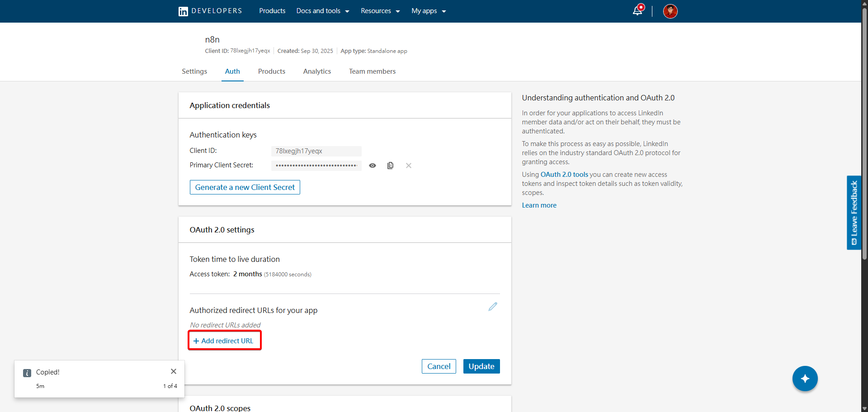This screenshot has width=868, height=412.
Task: Copy the Primary Client Secret
Action: pyautogui.click(x=390, y=165)
